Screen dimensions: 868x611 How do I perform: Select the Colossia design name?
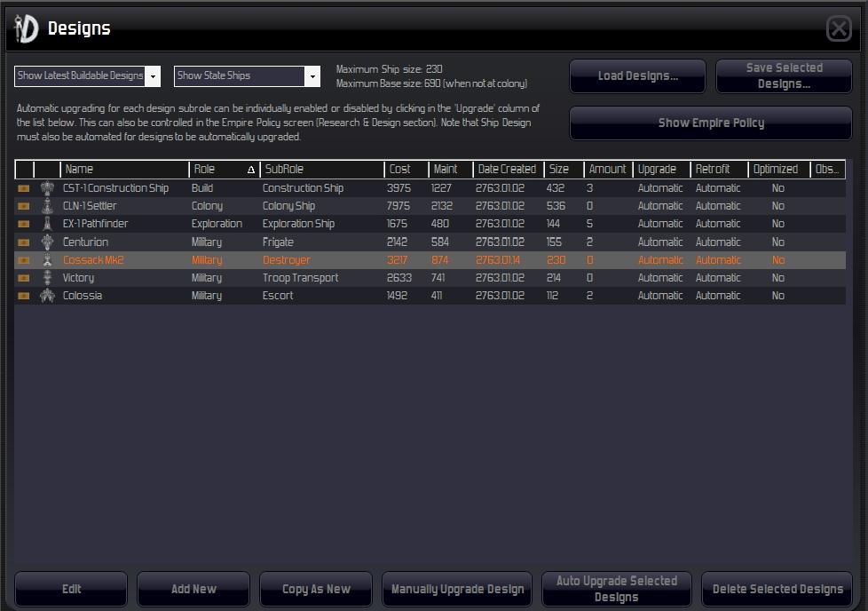point(82,295)
